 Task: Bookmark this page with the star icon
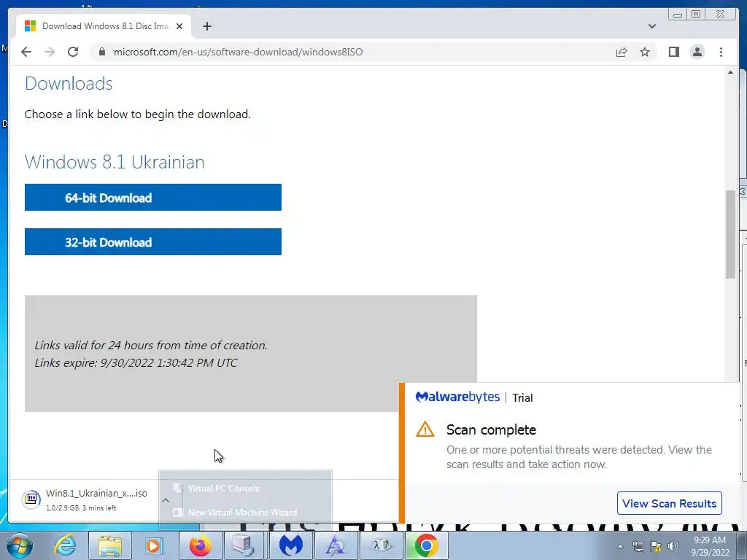pyautogui.click(x=645, y=52)
